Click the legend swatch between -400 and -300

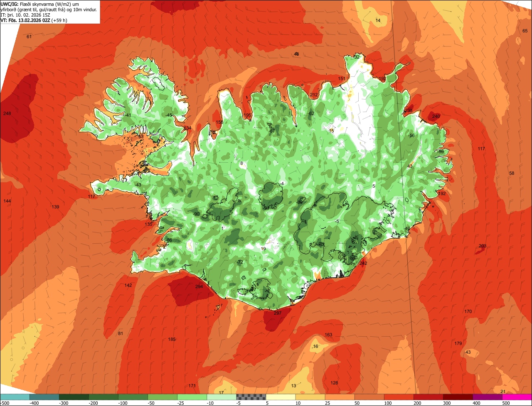click(44, 397)
